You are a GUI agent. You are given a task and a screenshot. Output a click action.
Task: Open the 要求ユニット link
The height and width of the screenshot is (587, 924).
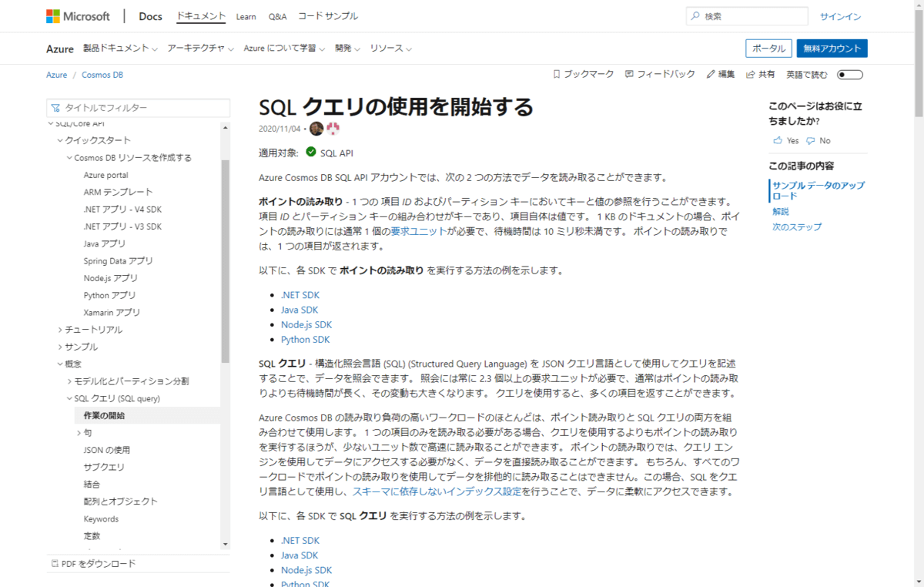418,230
